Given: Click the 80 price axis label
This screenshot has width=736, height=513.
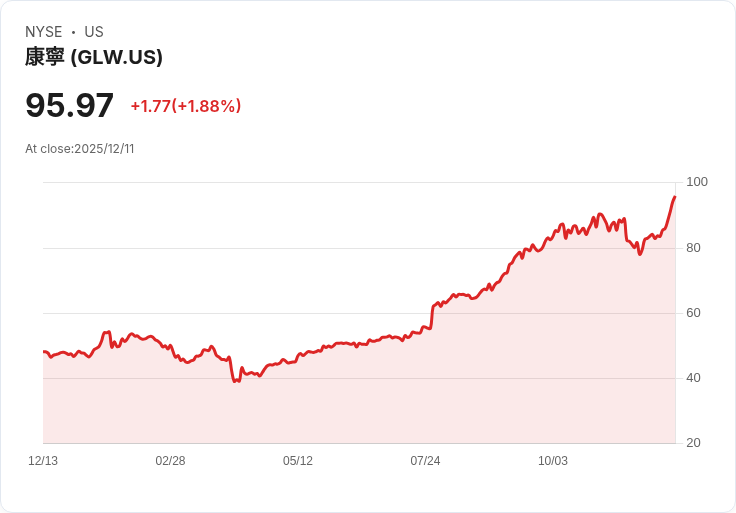Looking at the screenshot, I should click(693, 248).
